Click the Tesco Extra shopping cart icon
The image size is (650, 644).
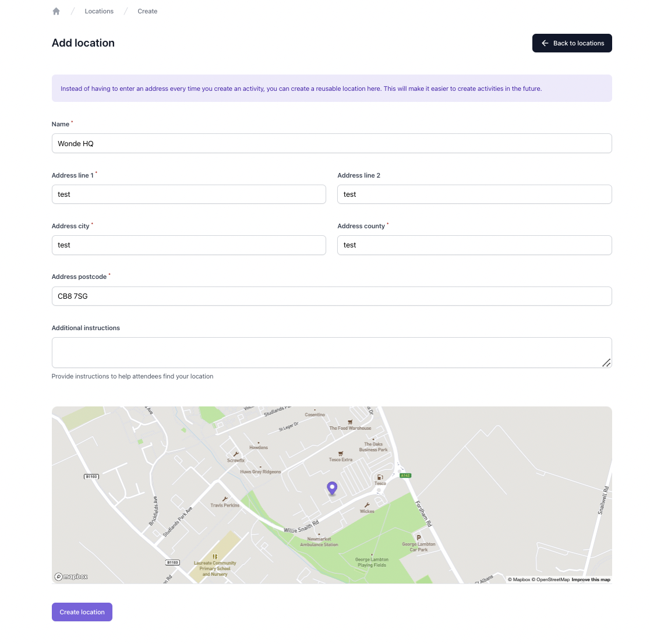click(x=341, y=454)
